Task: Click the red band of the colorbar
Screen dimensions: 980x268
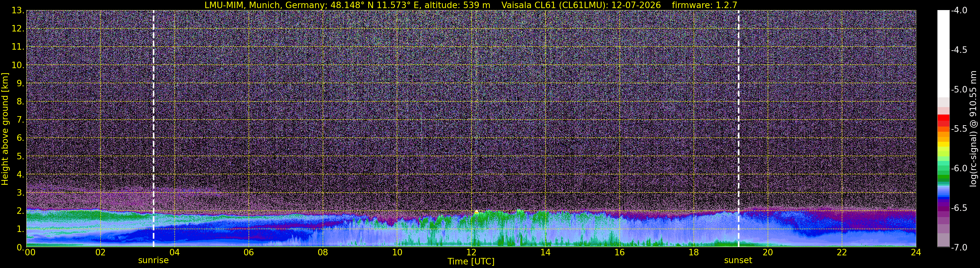Action: click(943, 120)
